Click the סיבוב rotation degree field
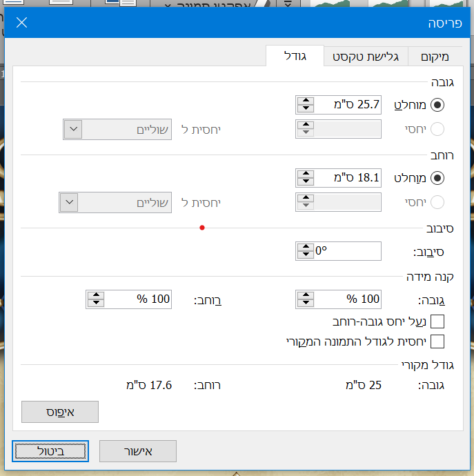The image size is (474, 476). point(348,251)
